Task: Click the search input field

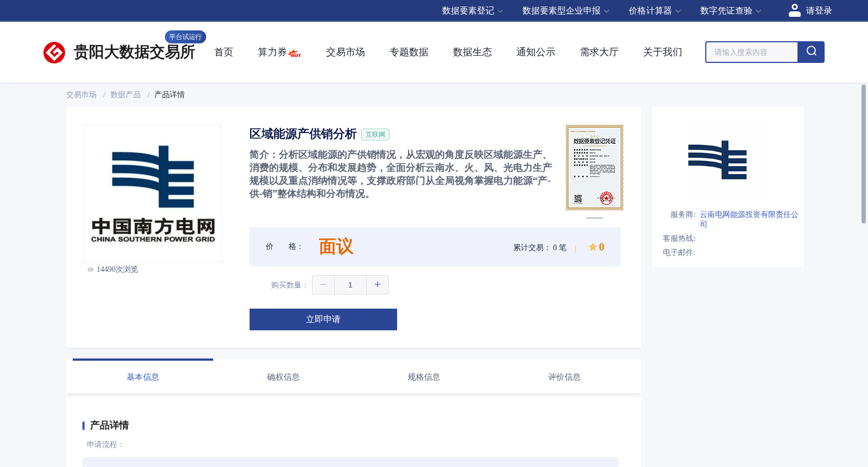Action: pyautogui.click(x=752, y=52)
